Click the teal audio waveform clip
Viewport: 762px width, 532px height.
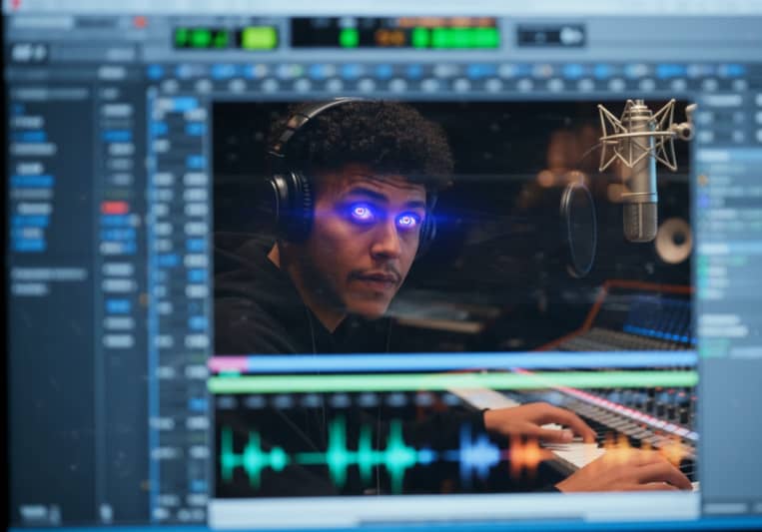click(319, 456)
